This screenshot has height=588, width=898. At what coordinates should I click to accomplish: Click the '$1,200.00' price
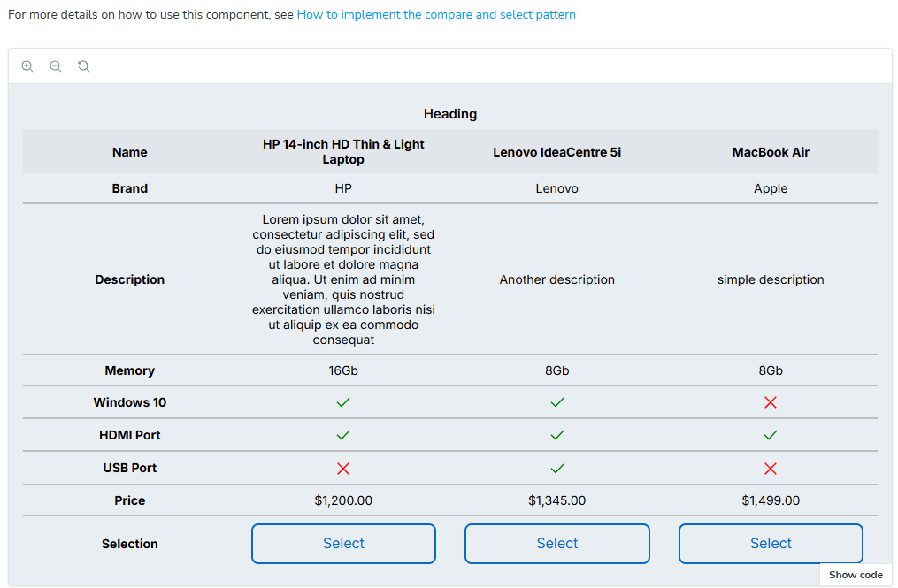click(x=343, y=500)
